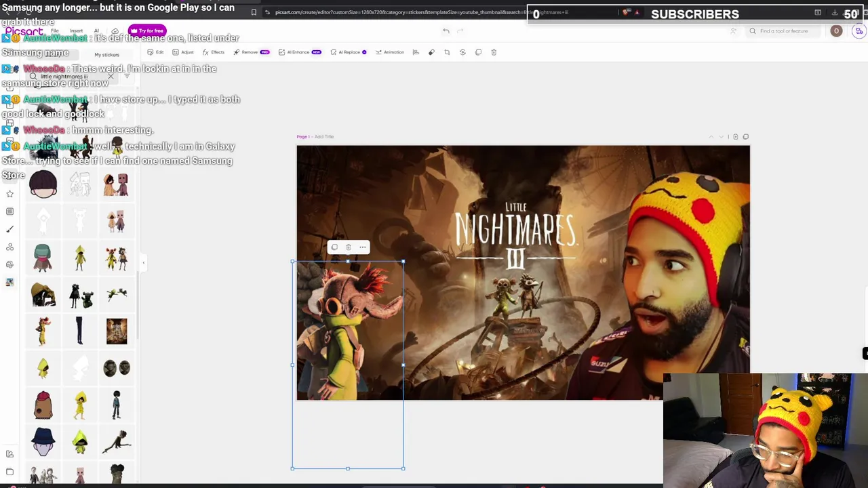Open the Insert menu
868x488 pixels.
click(76, 30)
